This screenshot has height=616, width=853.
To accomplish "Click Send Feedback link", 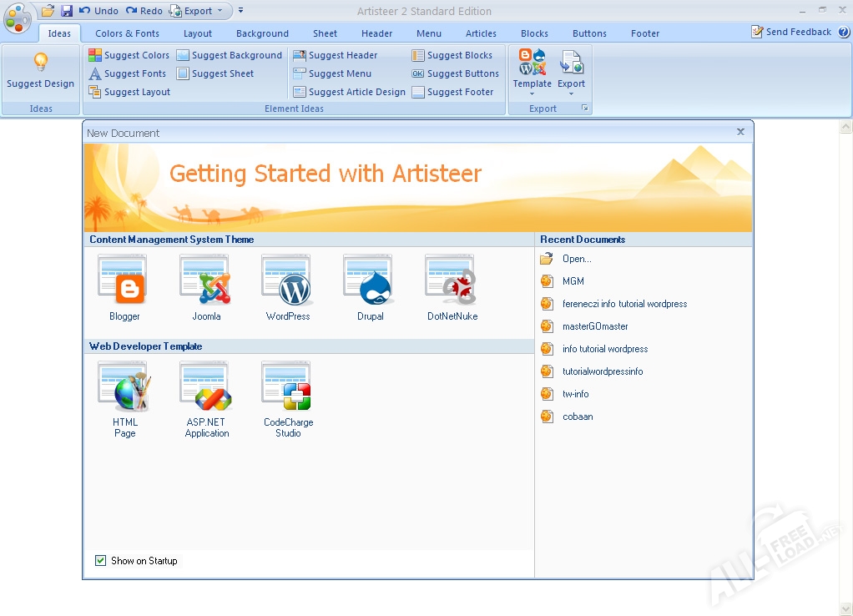I will point(791,32).
